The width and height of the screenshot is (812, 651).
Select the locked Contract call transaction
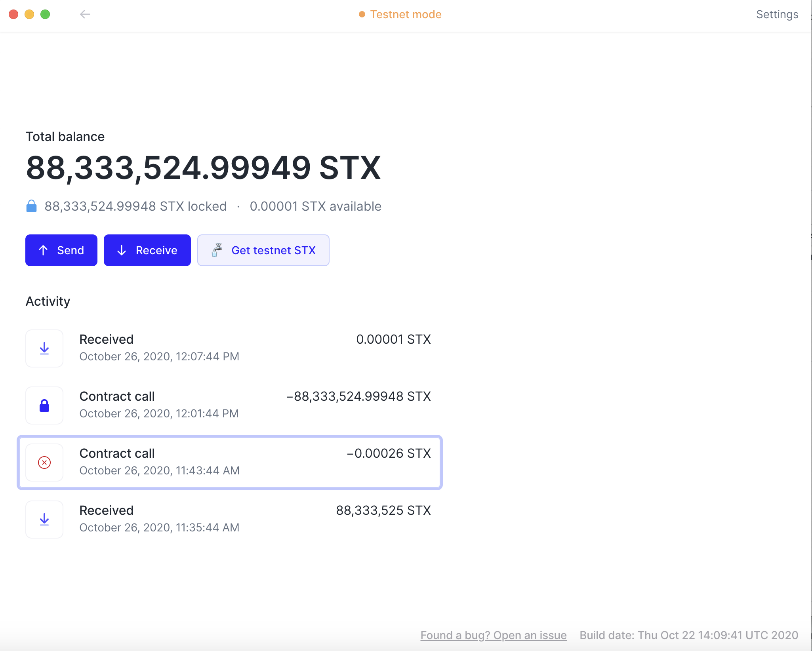(230, 405)
